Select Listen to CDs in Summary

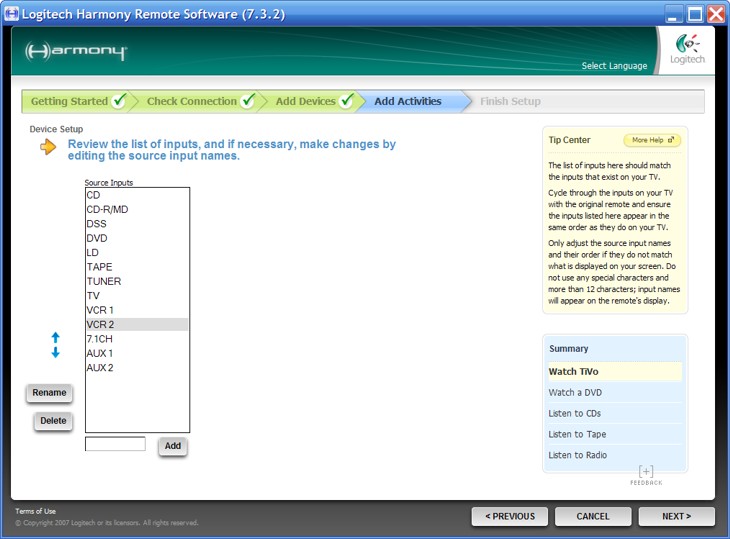click(x=615, y=413)
